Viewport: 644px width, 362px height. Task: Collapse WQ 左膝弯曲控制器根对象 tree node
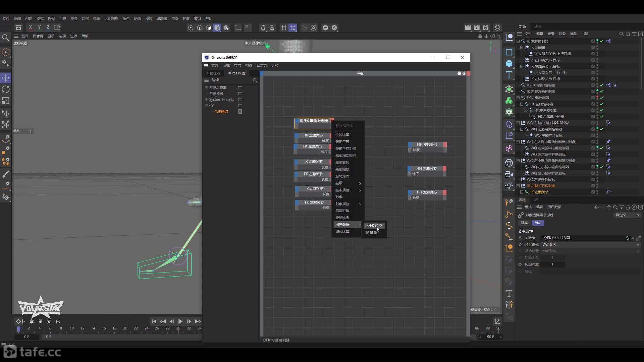[x=518, y=123]
